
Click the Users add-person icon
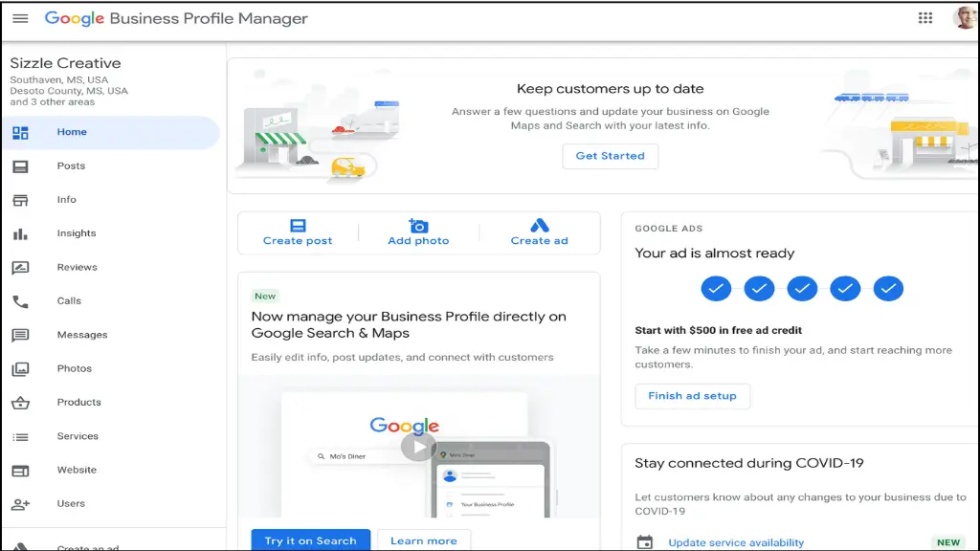click(20, 504)
